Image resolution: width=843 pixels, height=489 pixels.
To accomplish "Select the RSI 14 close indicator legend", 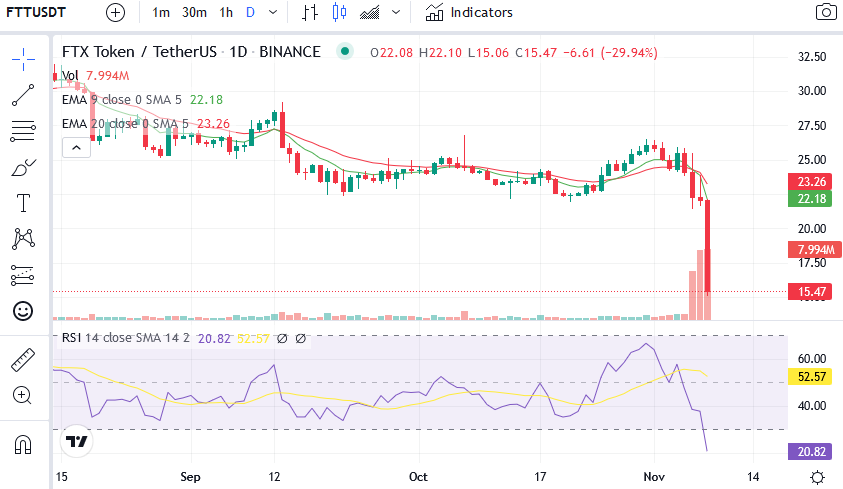I will point(126,338).
